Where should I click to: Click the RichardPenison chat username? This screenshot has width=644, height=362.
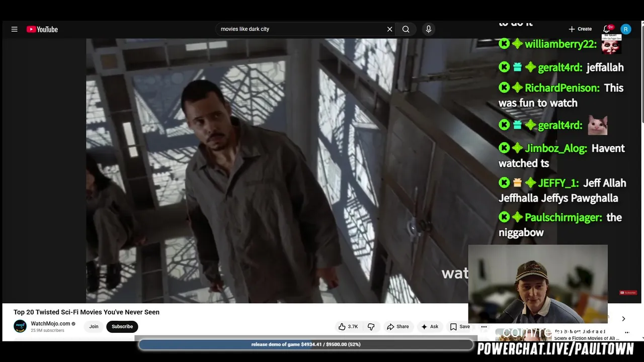(562, 88)
